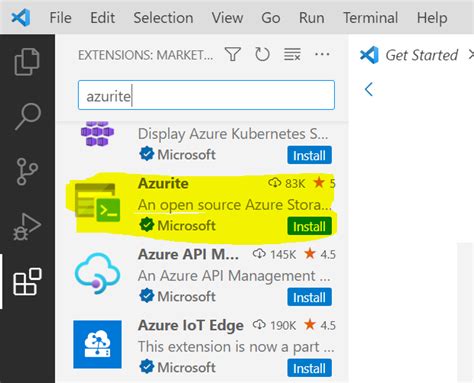Image resolution: width=474 pixels, height=383 pixels.
Task: Refresh the extensions marketplace list
Action: [x=262, y=54]
